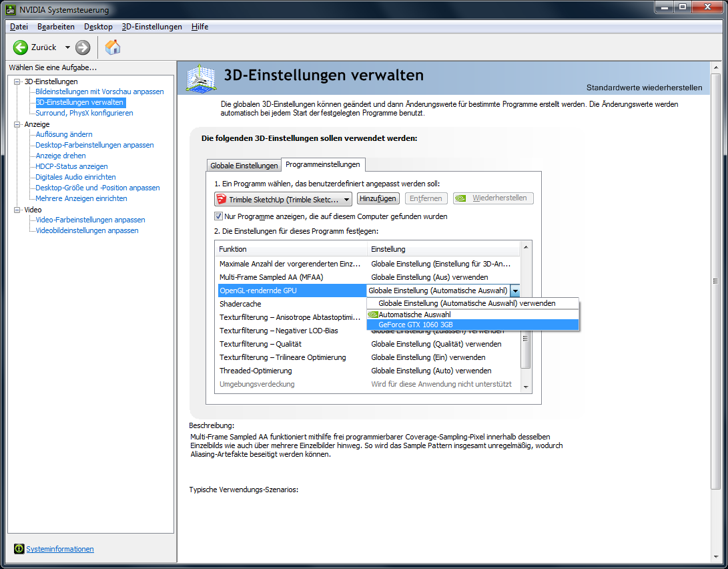Image resolution: width=728 pixels, height=569 pixels.
Task: Click the NVIDIA icon beside Automatische Auswahl
Action: tap(373, 315)
